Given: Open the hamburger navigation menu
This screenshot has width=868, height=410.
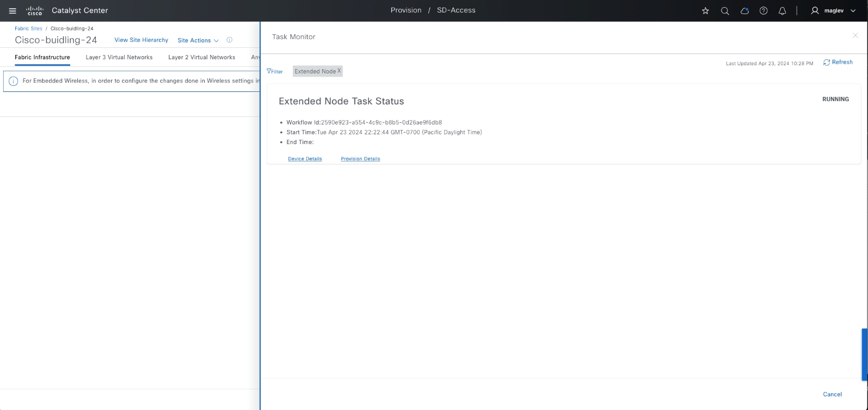Looking at the screenshot, I should tap(13, 11).
